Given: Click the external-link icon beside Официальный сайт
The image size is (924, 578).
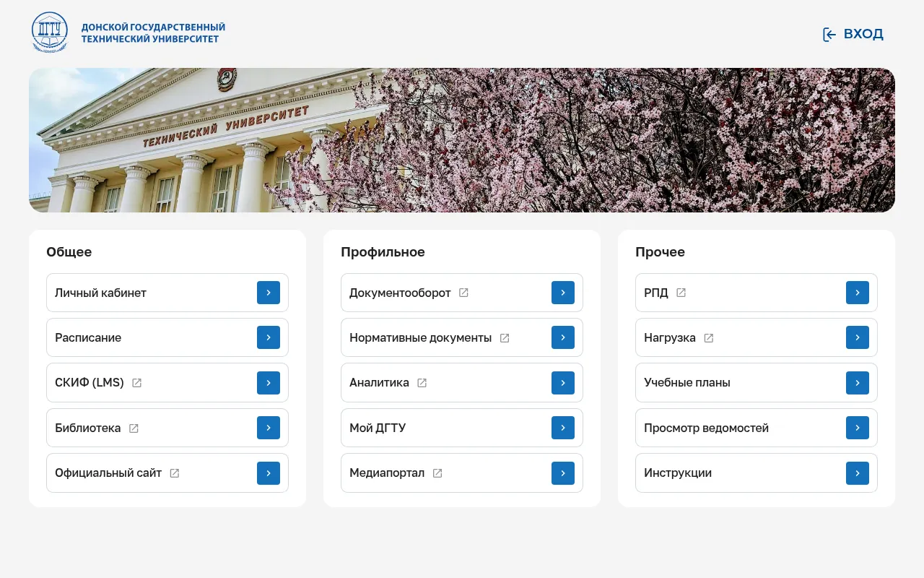Looking at the screenshot, I should (x=175, y=473).
